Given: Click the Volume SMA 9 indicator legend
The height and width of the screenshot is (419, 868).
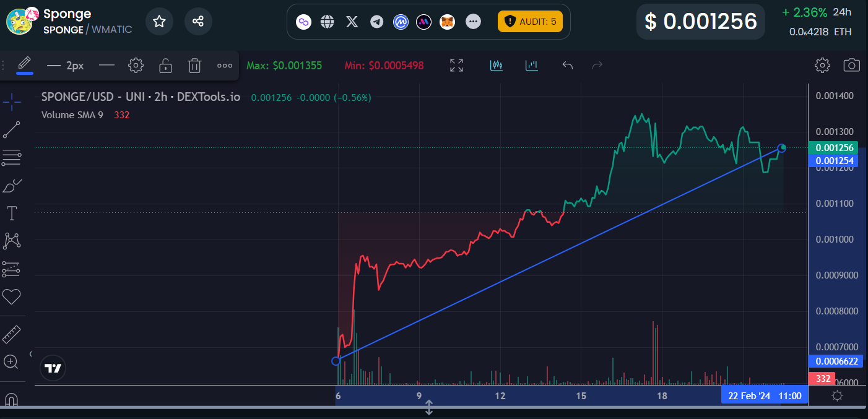Looking at the screenshot, I should 72,115.
